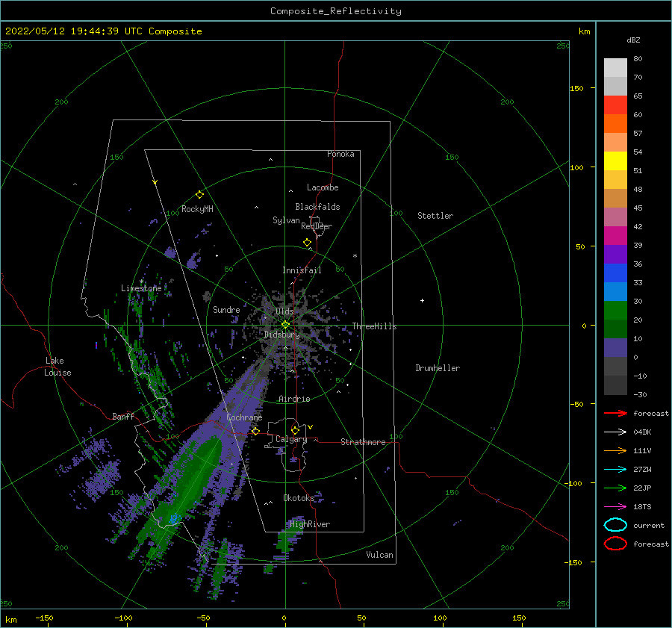Viewport: 672px width, 628px height.
Task: Click the 0 dBZ purple color swatch
Action: tap(615, 348)
